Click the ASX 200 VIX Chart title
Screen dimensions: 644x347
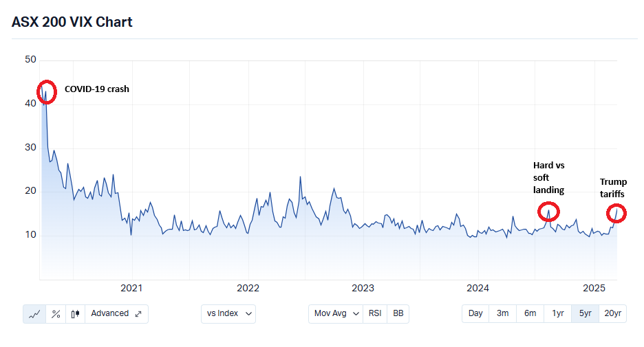coord(72,22)
